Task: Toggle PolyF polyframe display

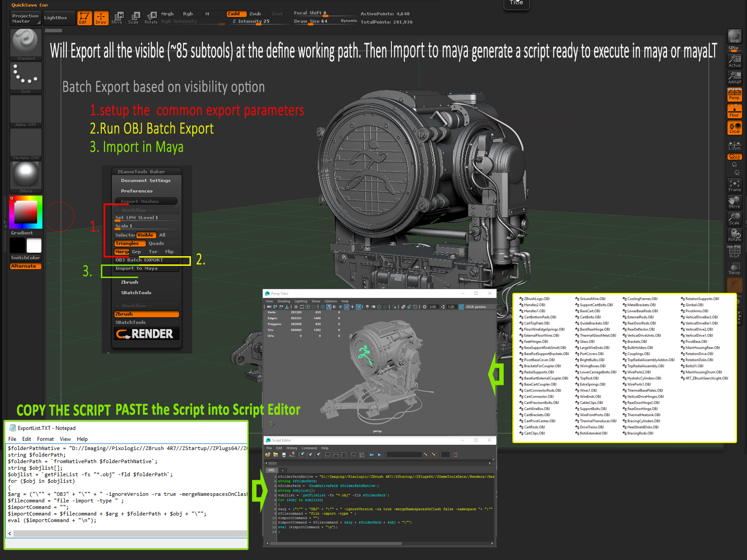Action: tap(734, 252)
